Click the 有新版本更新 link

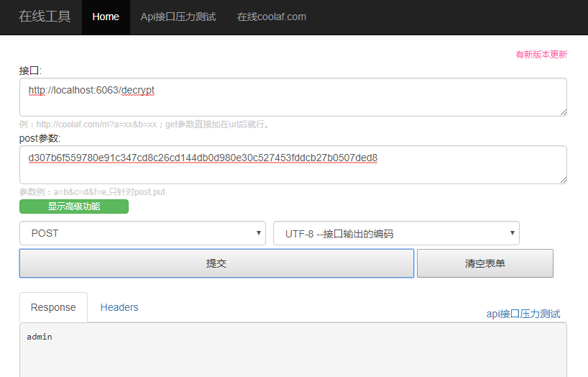[x=541, y=55]
